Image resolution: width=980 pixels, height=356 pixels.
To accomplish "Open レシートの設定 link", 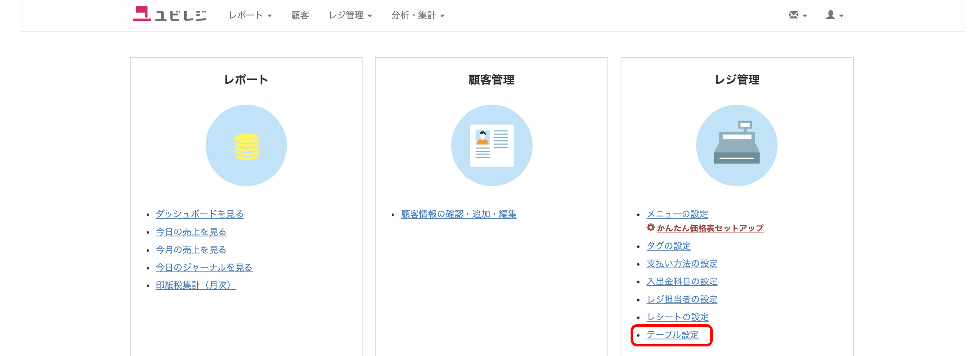I will (x=678, y=317).
